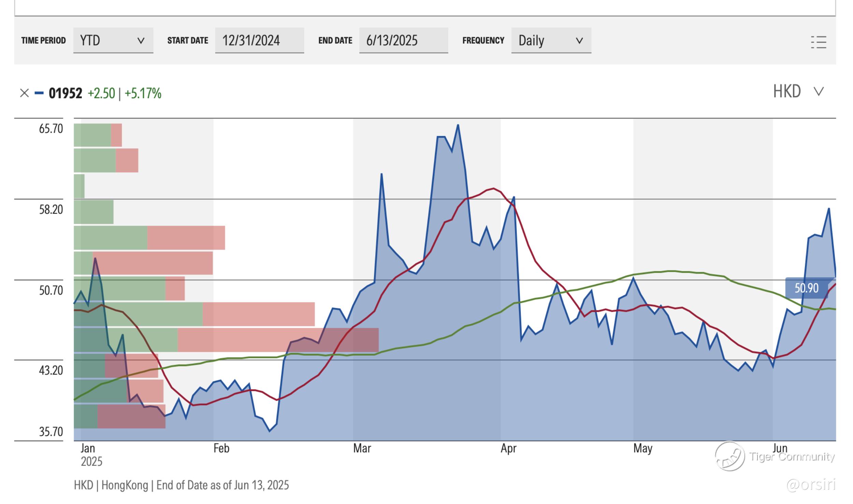Click the 01952 ticker symbol label
This screenshot has height=504, width=853.
(x=66, y=93)
